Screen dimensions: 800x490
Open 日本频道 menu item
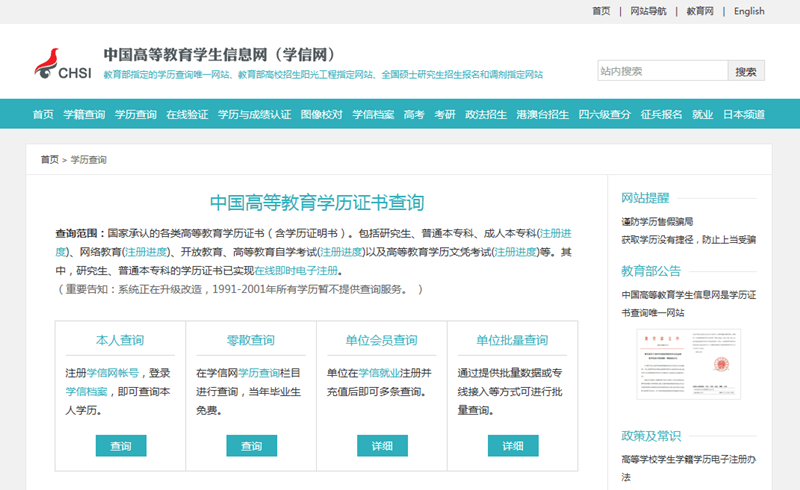(744, 114)
